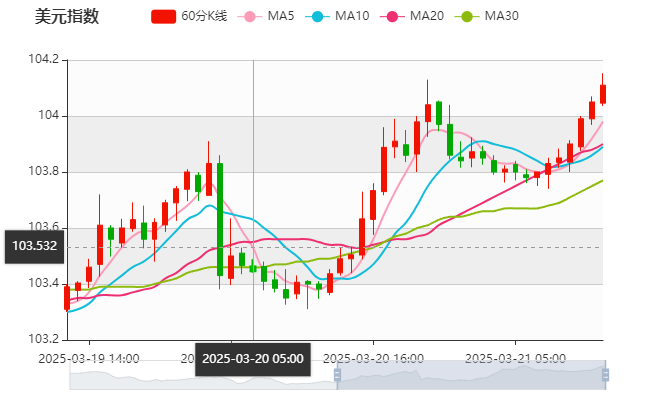The image size is (670, 400).
Task: Click the 2025-03-20 16:00 x-axis label
Action: point(375,358)
